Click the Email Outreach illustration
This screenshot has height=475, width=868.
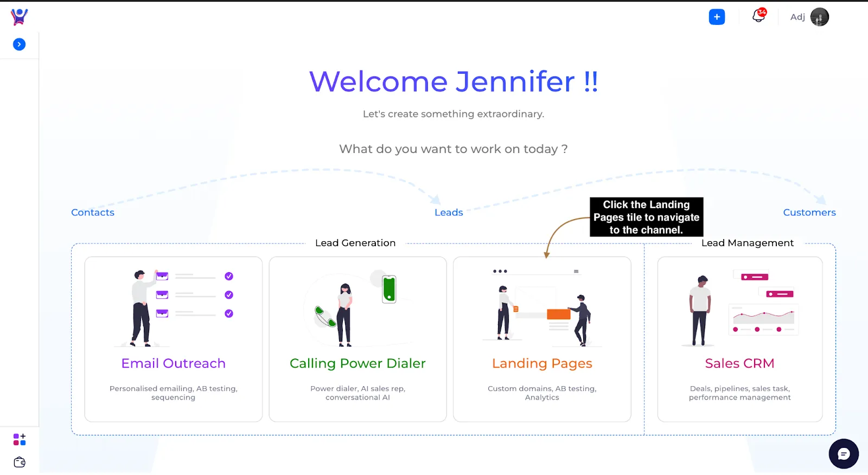174,308
